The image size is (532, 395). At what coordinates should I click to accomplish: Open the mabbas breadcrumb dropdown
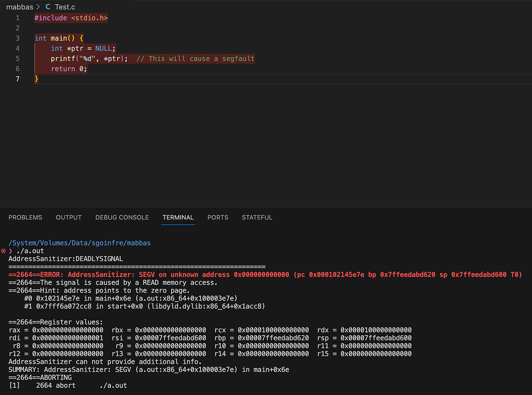[20, 7]
